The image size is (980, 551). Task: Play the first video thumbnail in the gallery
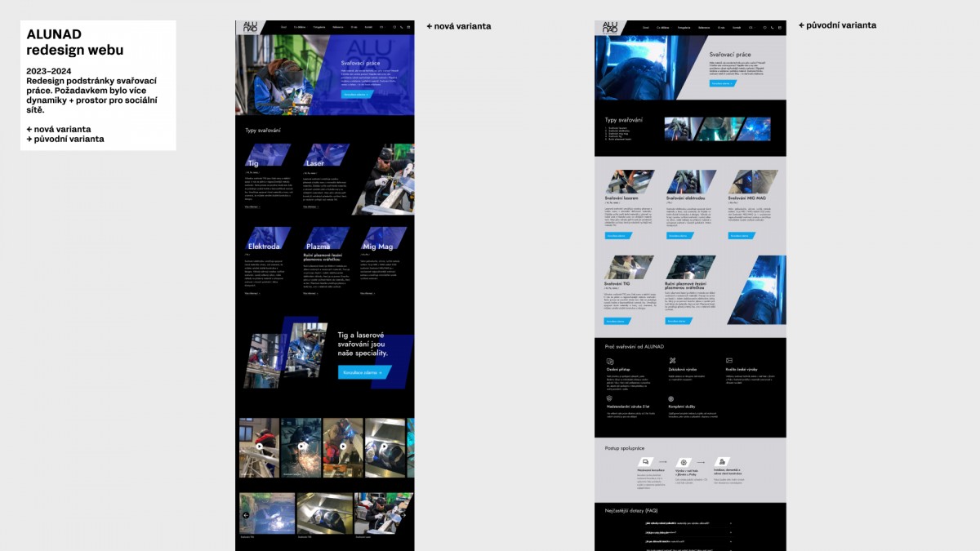(x=260, y=447)
